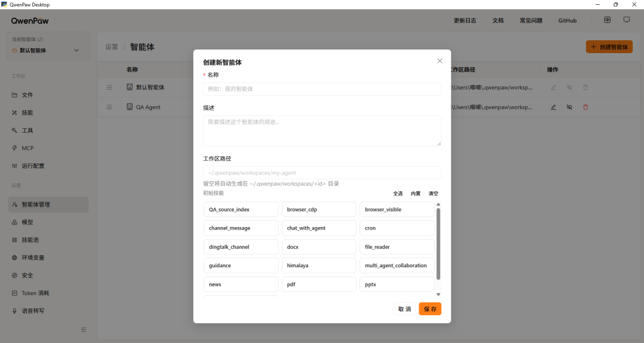Toggle QA Agent eye-slash visibility icon
644x343 pixels.
click(x=569, y=107)
